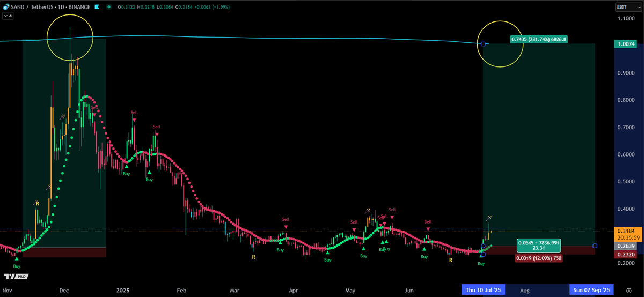Click the cyan flag icon beside BINANCE
The height and width of the screenshot is (297, 644).
[x=96, y=8]
